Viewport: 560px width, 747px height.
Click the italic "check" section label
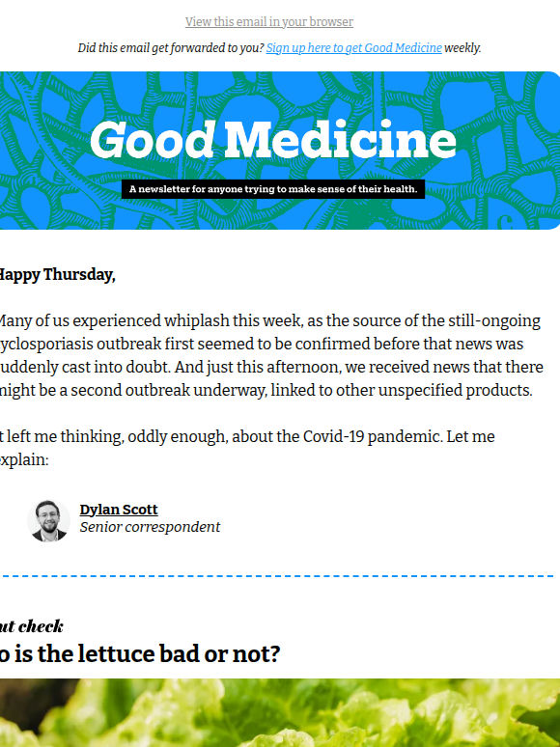coord(41,626)
